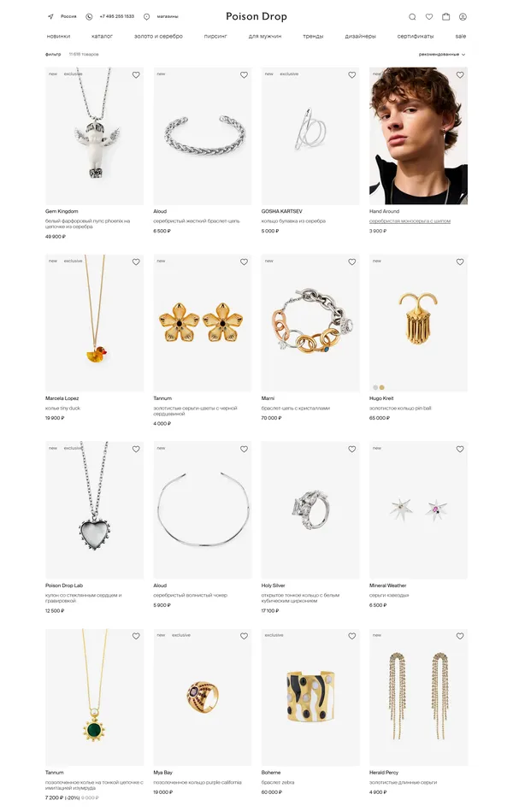
Task: Open the search magnifier icon
Action: [x=412, y=16]
